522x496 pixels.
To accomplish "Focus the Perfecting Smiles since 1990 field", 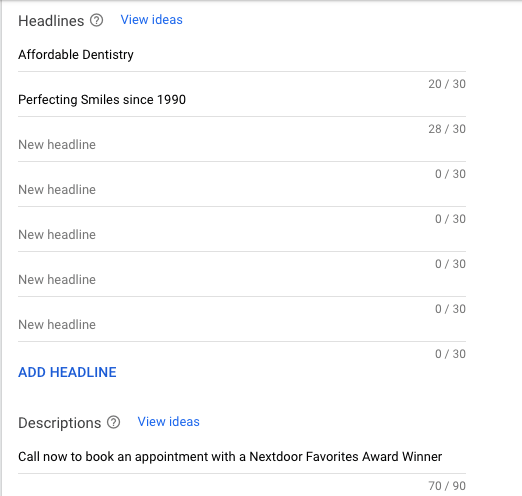I will (242, 100).
